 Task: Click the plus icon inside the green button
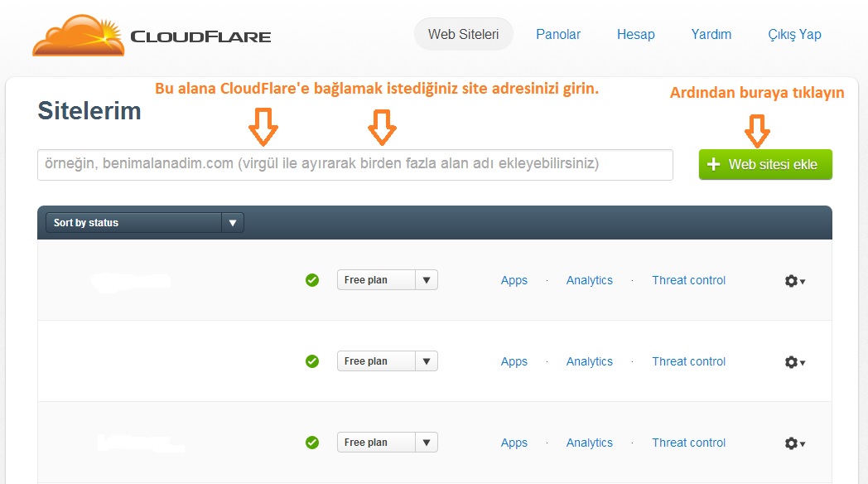[713, 164]
